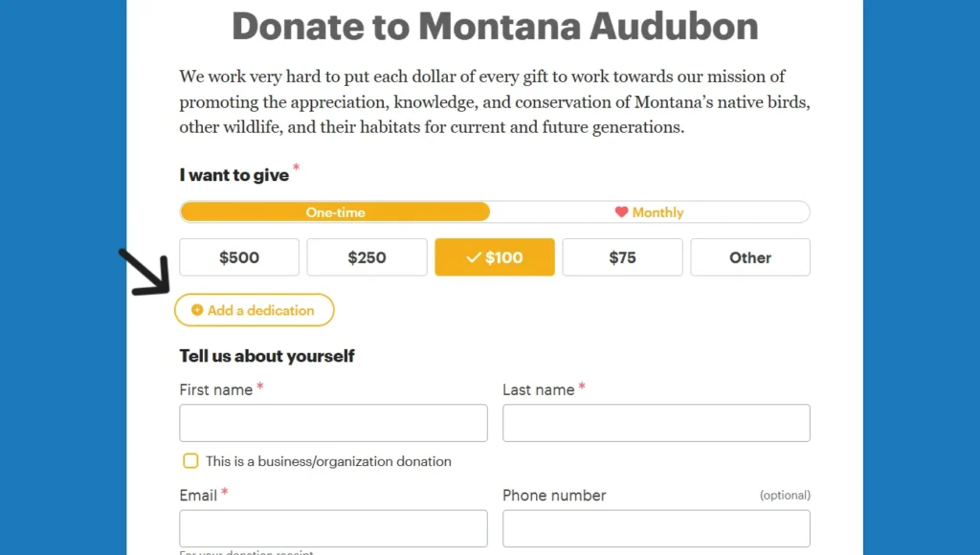Viewport: 980px width, 555px height.
Task: Choose the $500 donation amount
Action: (x=239, y=257)
